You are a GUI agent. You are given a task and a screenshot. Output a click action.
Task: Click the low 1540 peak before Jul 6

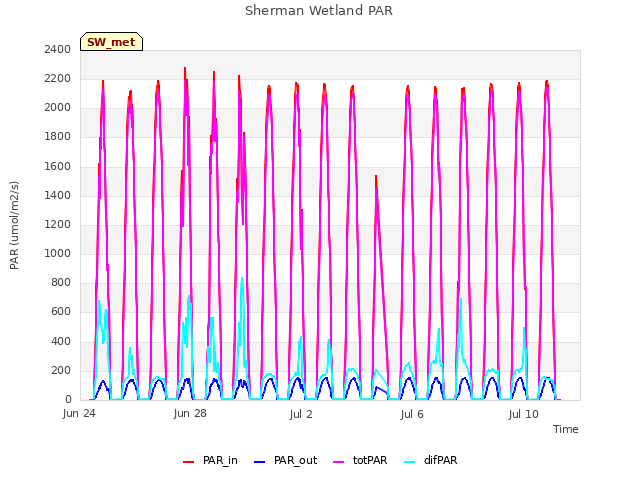[376, 176]
